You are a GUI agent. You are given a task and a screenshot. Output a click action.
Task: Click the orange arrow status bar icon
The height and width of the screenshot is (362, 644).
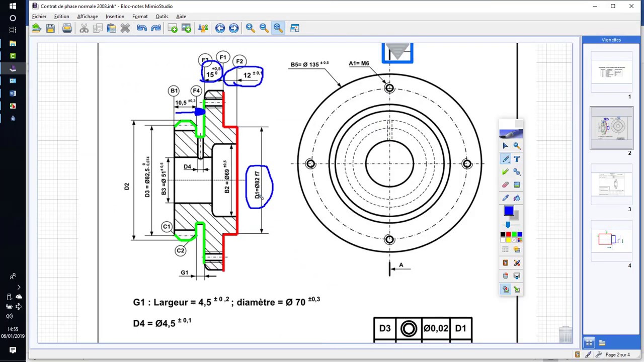click(577, 355)
